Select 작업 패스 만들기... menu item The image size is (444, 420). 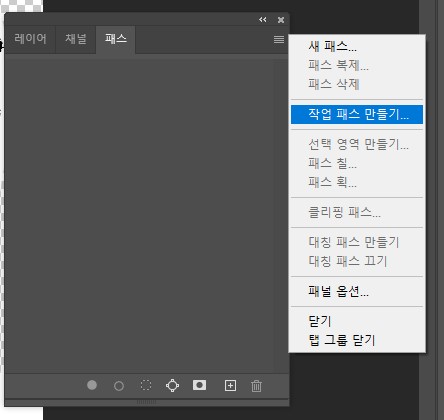[357, 114]
